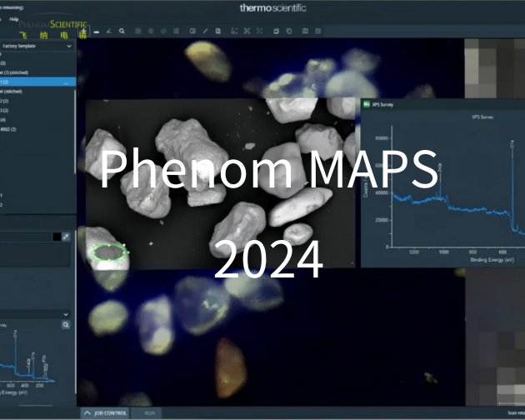The image size is (525, 420).
Task: Select the "(4)" layer row
Action: [37, 119]
